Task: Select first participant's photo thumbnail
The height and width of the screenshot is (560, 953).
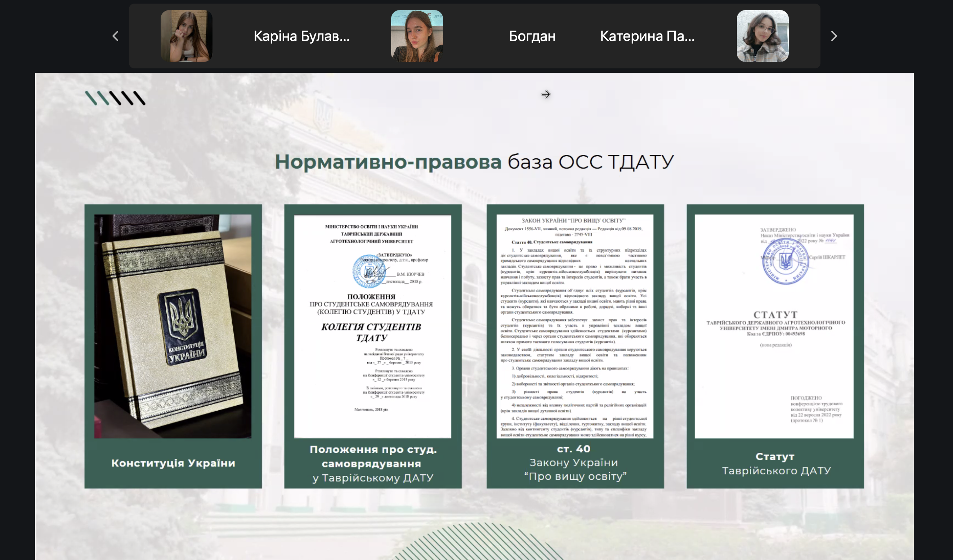Action: (x=186, y=36)
